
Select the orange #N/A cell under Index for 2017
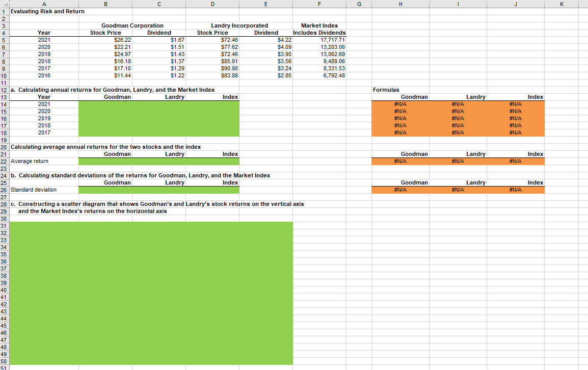click(516, 133)
